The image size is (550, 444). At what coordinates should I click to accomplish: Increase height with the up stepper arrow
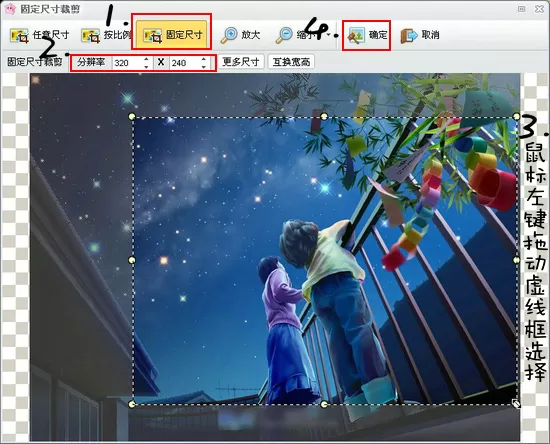204,59
